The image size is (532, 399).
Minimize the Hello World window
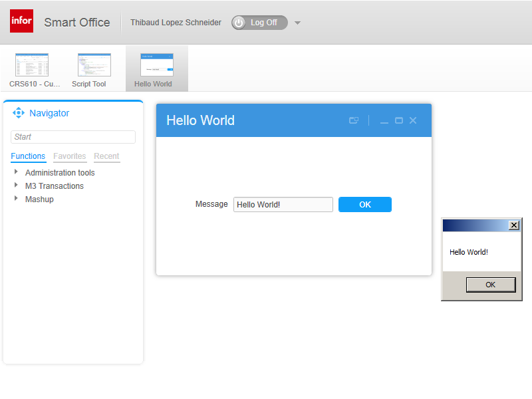click(x=384, y=121)
